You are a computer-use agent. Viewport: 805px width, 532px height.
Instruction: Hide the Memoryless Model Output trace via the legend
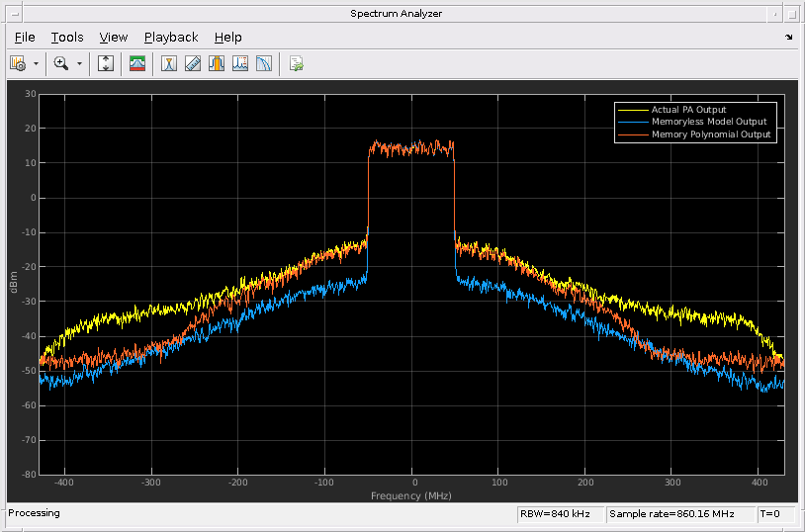[708, 122]
